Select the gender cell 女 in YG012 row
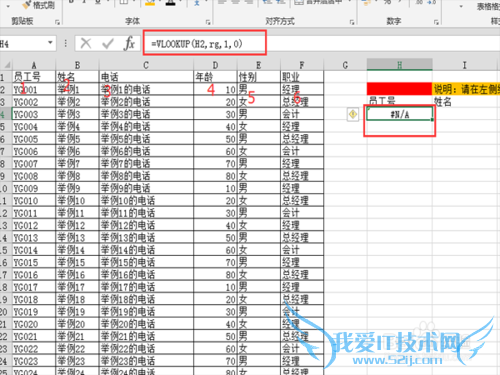Screen dimensions: 500x375 pos(259,225)
